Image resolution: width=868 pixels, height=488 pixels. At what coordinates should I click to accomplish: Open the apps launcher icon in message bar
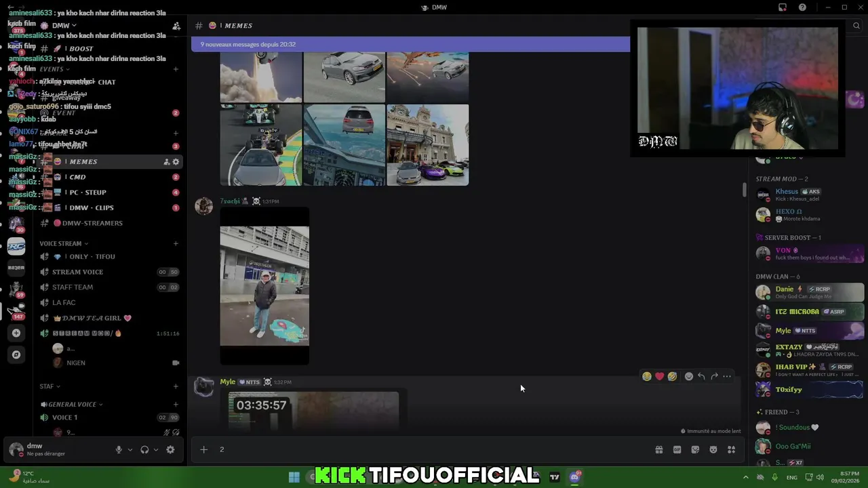pos(731,449)
